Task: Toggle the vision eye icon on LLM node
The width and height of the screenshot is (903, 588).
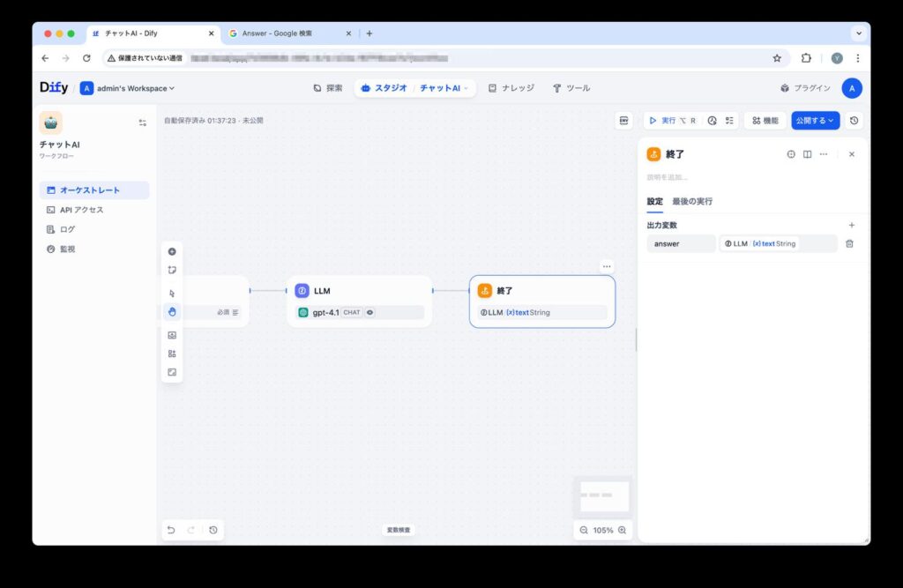Action: pyautogui.click(x=370, y=312)
